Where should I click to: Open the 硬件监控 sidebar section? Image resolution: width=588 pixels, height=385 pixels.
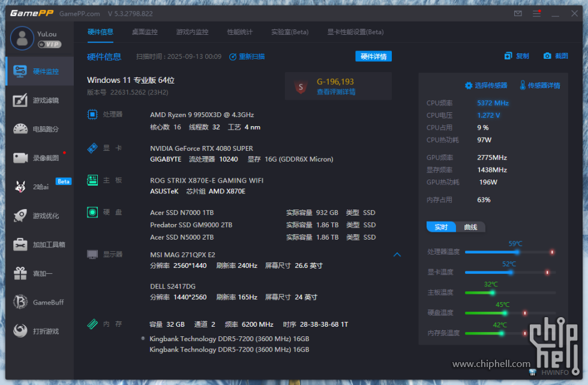40,71
